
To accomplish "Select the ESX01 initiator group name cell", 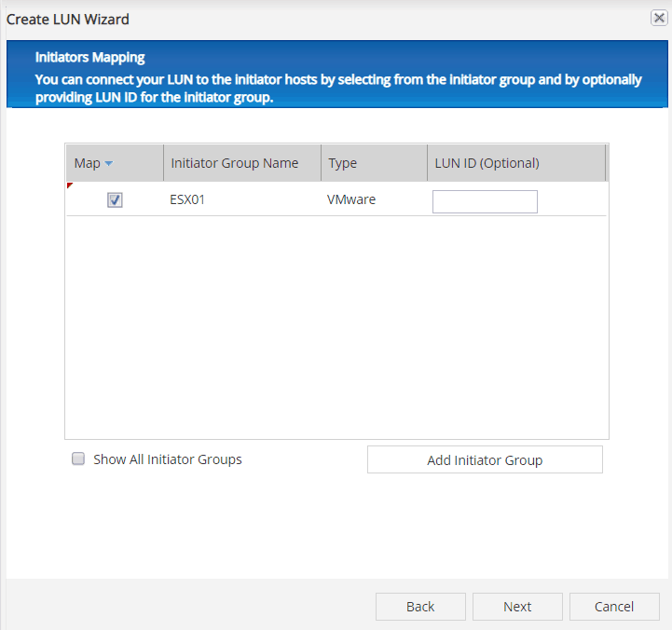I will (187, 199).
